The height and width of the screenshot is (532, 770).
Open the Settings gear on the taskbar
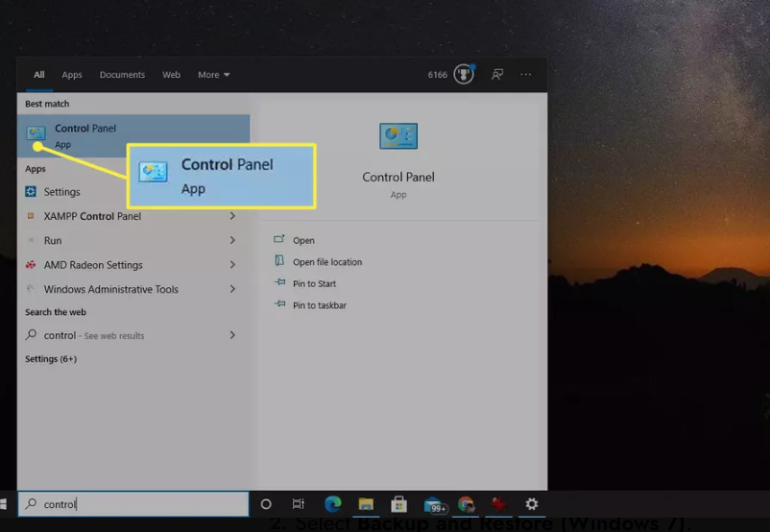click(x=531, y=504)
